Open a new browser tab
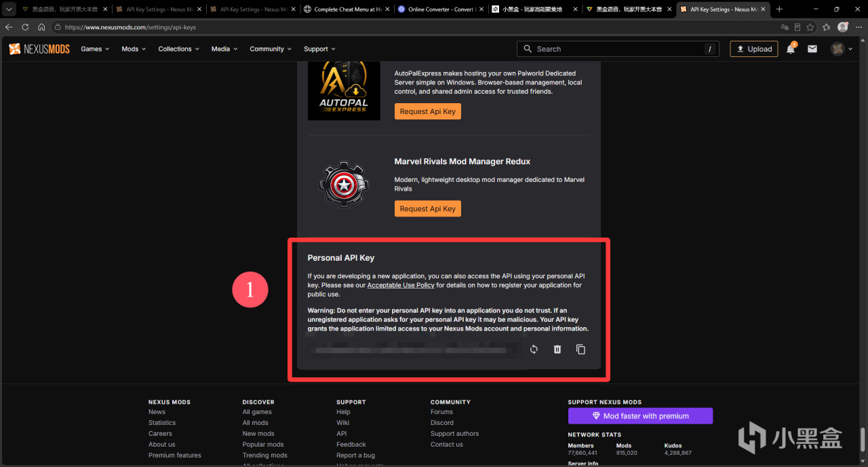This screenshot has height=467, width=868. point(779,10)
